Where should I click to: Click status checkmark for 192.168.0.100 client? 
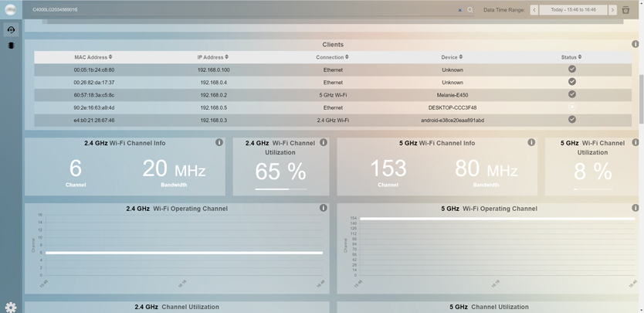572,69
